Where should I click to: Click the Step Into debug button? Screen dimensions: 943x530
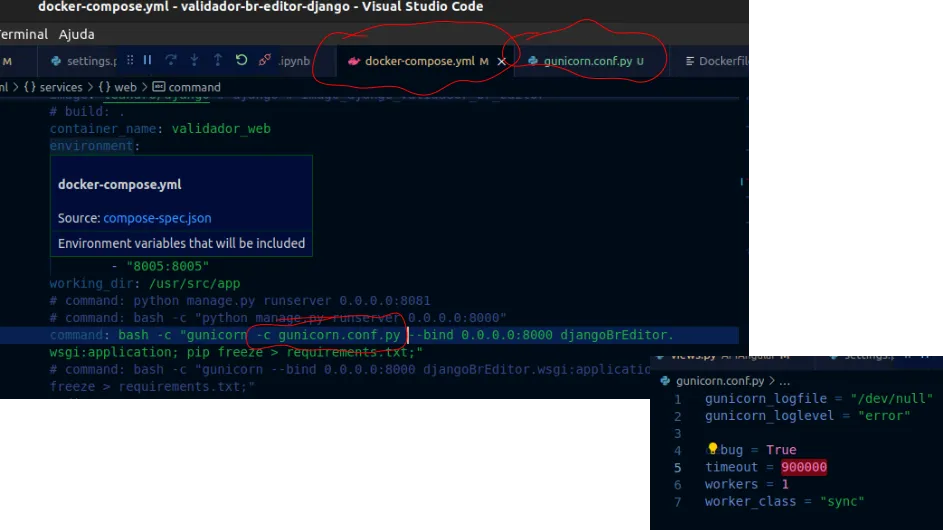(194, 61)
